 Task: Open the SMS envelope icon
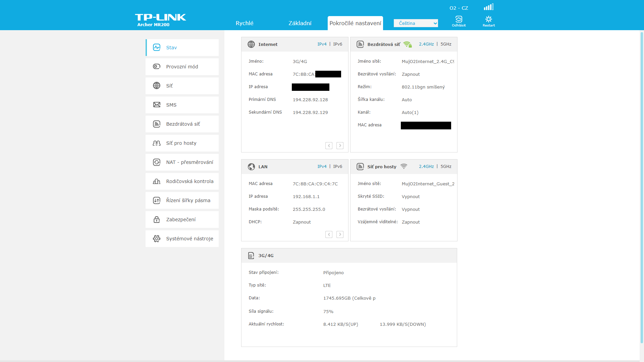(x=157, y=105)
